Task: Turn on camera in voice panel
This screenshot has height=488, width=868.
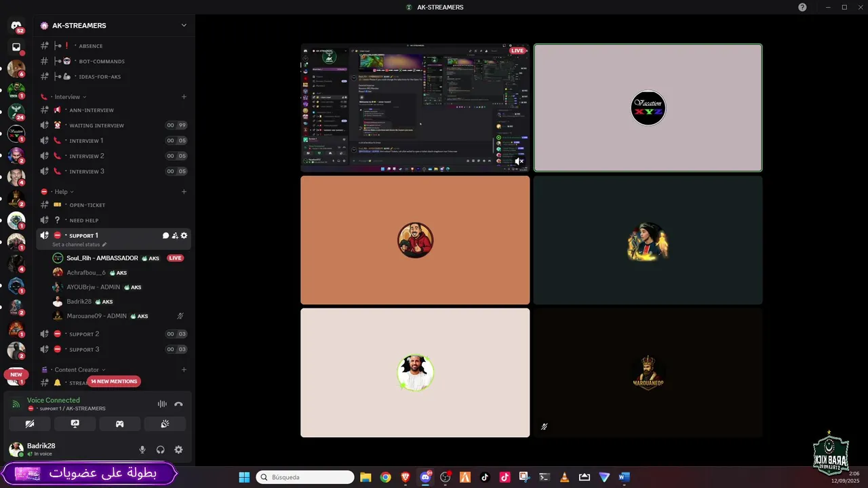Action: (x=30, y=424)
